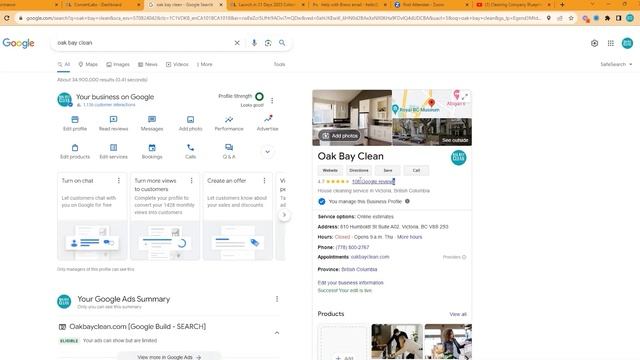Open British Columbia province link
Image resolution: width=640 pixels, height=360 pixels.
pyautogui.click(x=359, y=269)
